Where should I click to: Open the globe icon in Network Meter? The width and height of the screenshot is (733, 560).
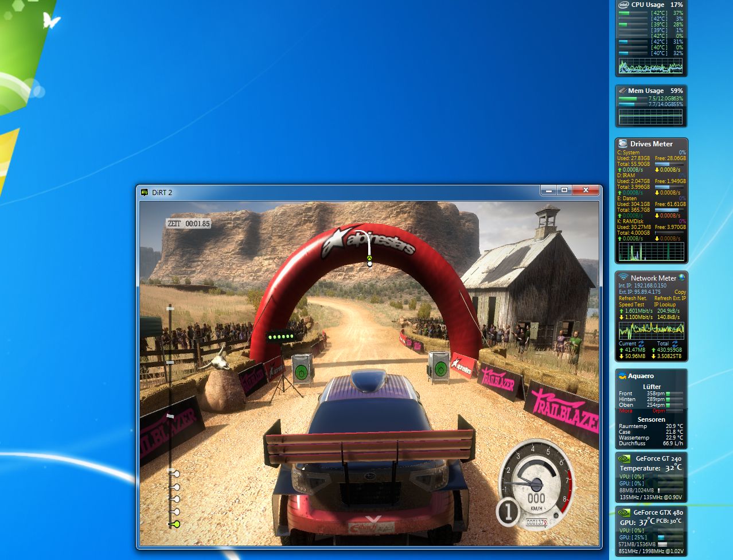pos(681,277)
